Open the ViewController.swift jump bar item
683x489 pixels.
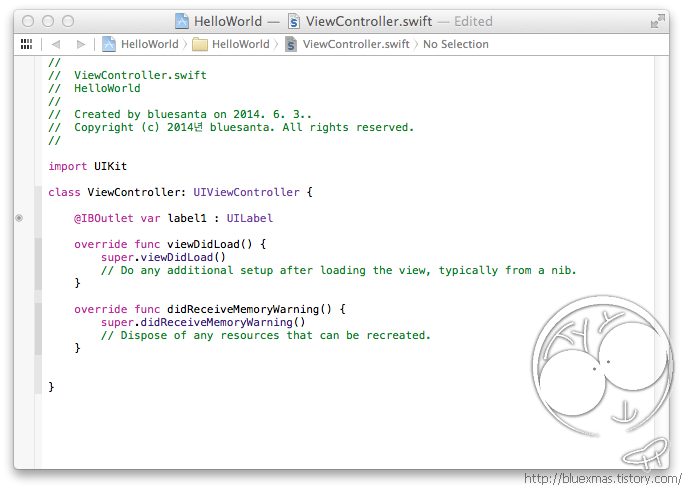click(x=347, y=44)
